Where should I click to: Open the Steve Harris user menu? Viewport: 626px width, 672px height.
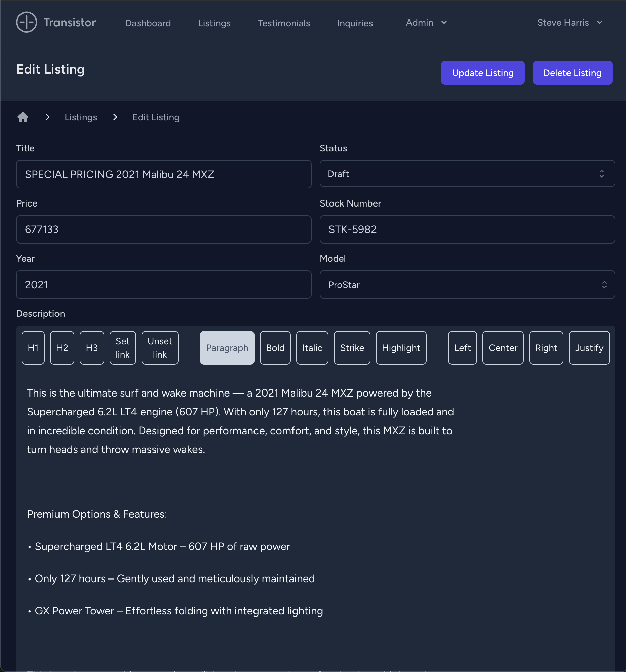tap(570, 22)
